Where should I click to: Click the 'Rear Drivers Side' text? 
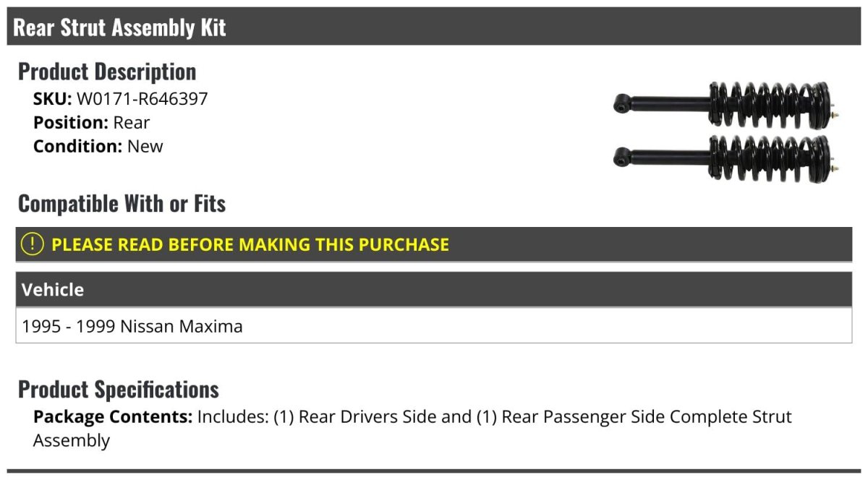coord(366,417)
